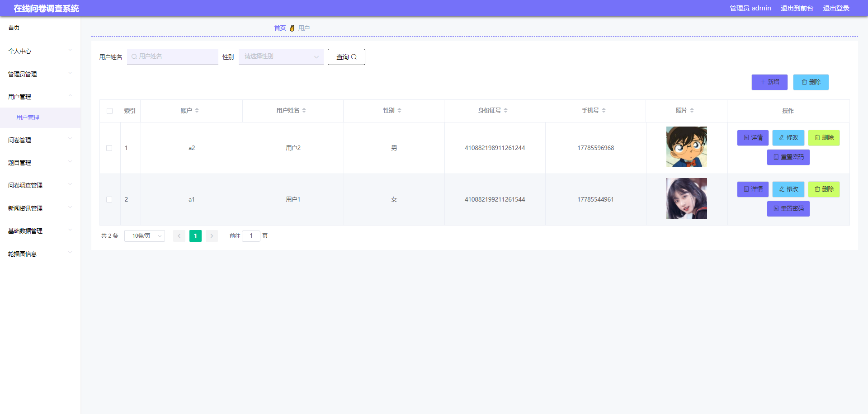Click the 在线问卷调查系统 title
This screenshot has height=414, width=868.
pyautogui.click(x=46, y=9)
